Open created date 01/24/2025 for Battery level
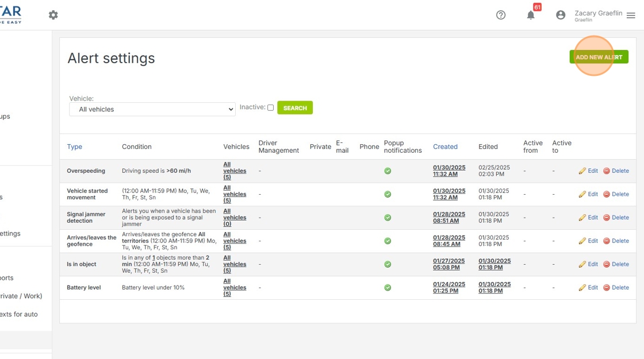 [448, 287]
